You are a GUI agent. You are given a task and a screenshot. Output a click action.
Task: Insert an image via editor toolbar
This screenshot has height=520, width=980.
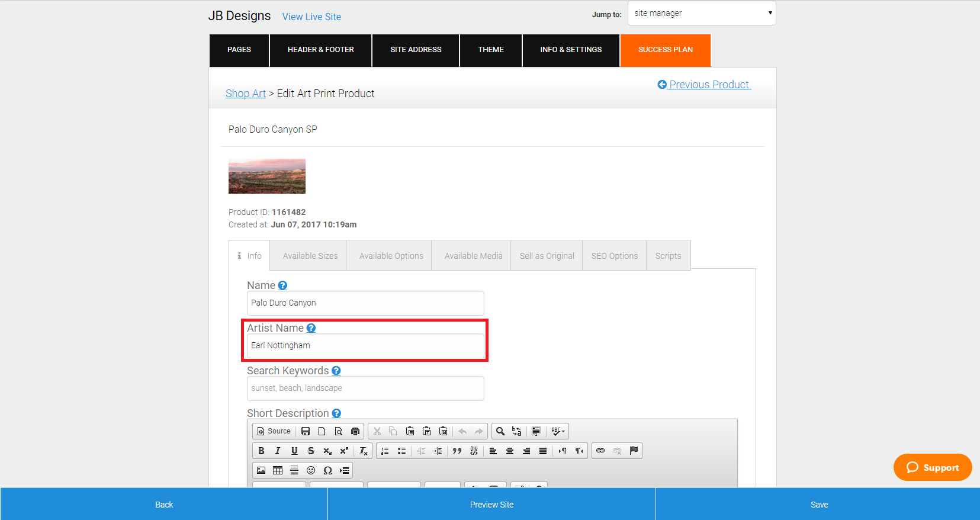point(261,470)
